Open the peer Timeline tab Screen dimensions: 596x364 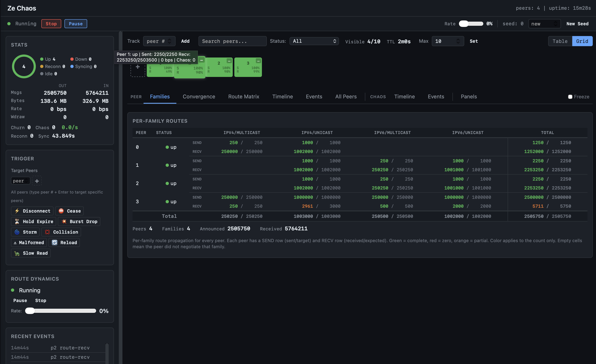[x=283, y=97]
